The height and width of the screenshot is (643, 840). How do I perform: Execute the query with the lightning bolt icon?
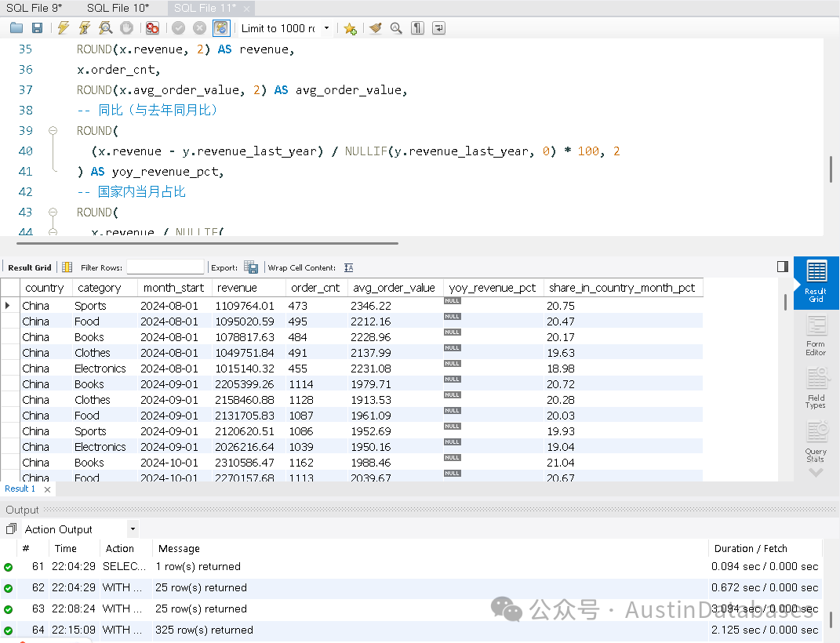click(64, 28)
